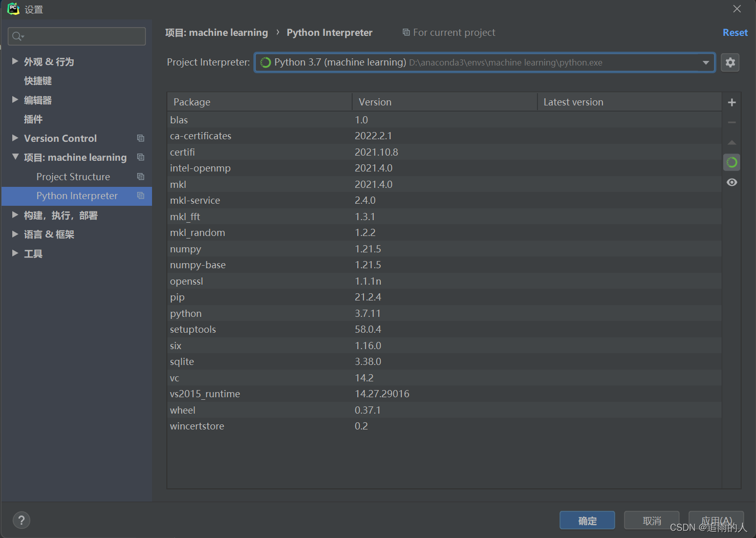Select the sqlite package row

click(444, 361)
